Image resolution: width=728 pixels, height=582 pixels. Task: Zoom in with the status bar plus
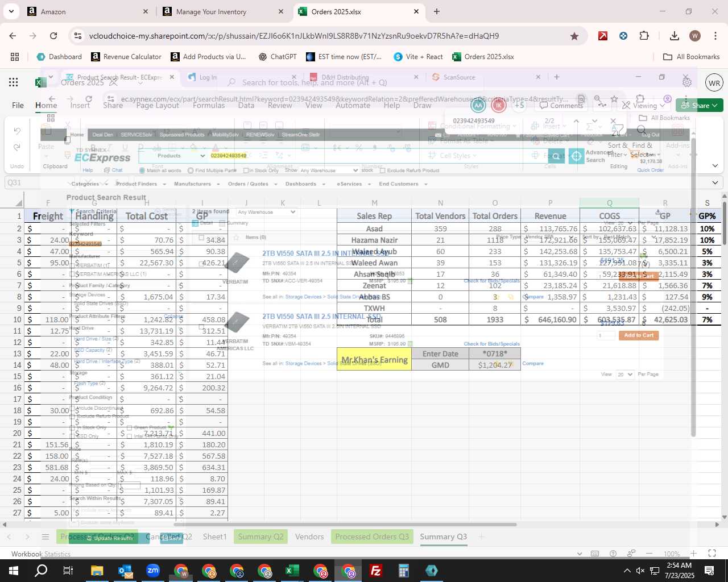pyautogui.click(x=693, y=554)
